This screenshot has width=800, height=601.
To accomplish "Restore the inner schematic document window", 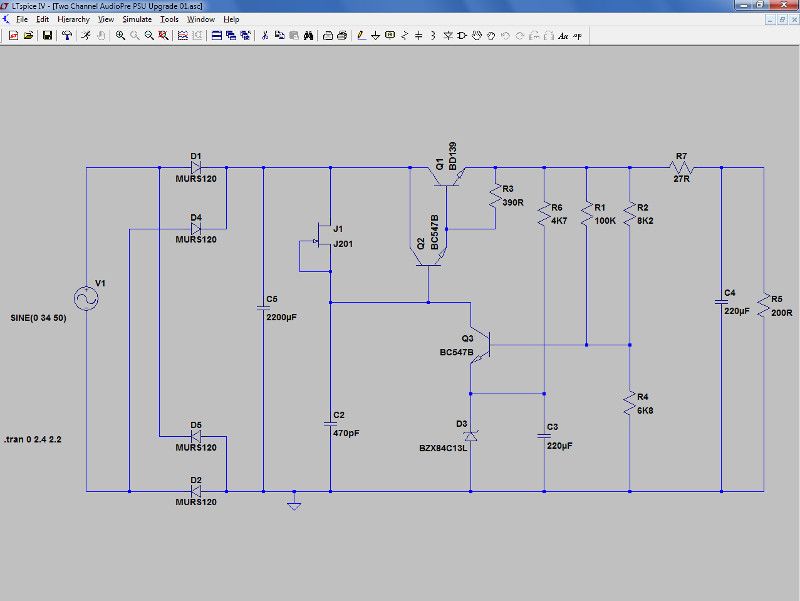I will pos(782,19).
